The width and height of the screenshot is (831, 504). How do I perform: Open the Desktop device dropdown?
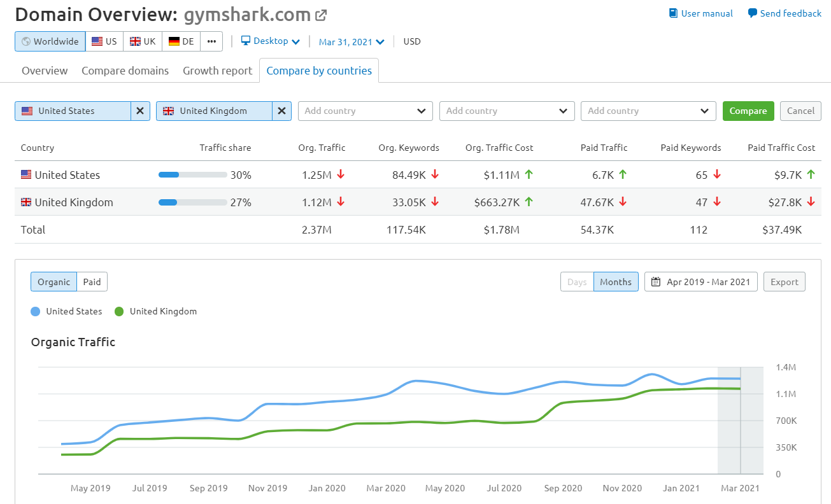coord(271,41)
